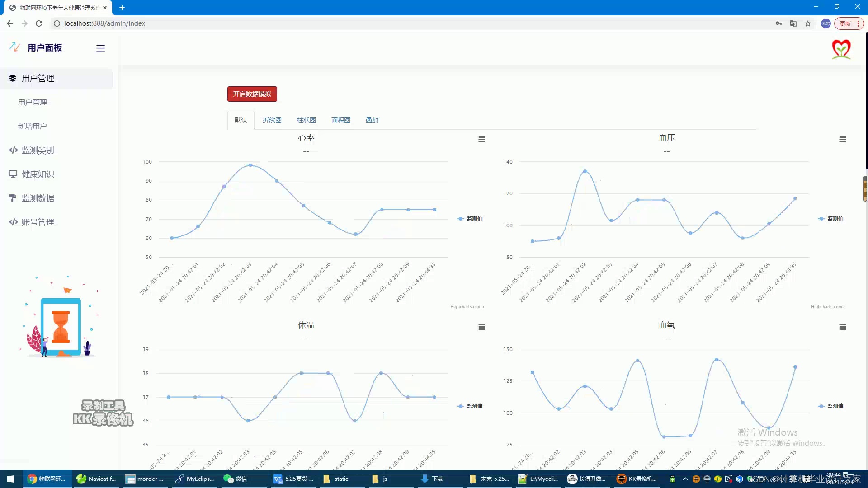This screenshot has width=868, height=488.
Task: Toggle 监测值 series in 血压 chart legend
Action: (x=835, y=218)
